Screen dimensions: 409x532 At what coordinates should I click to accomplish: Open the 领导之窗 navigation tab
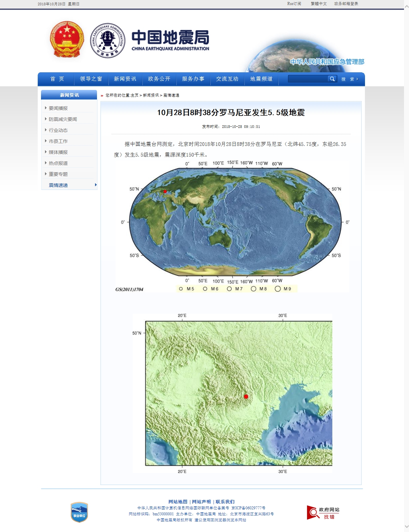(x=91, y=79)
